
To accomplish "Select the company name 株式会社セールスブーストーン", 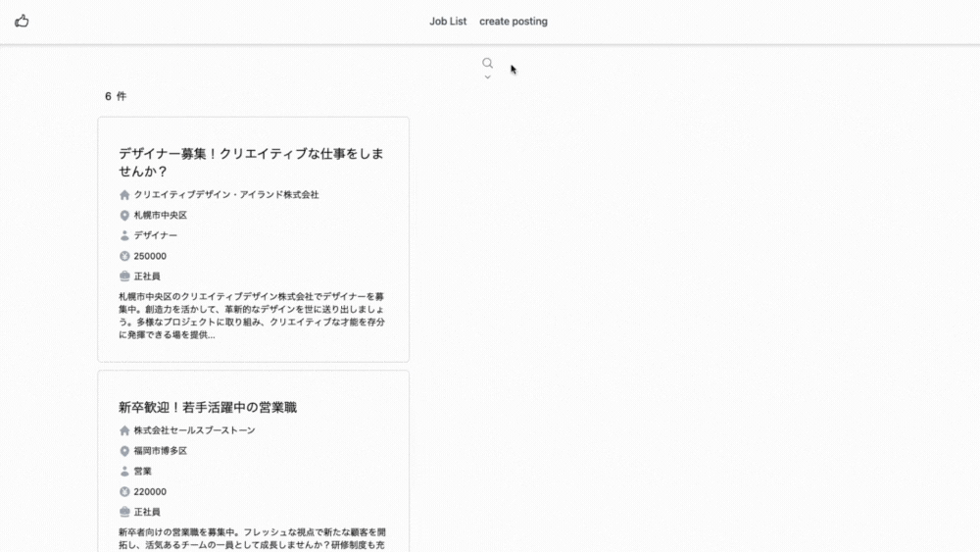I will click(x=194, y=430).
